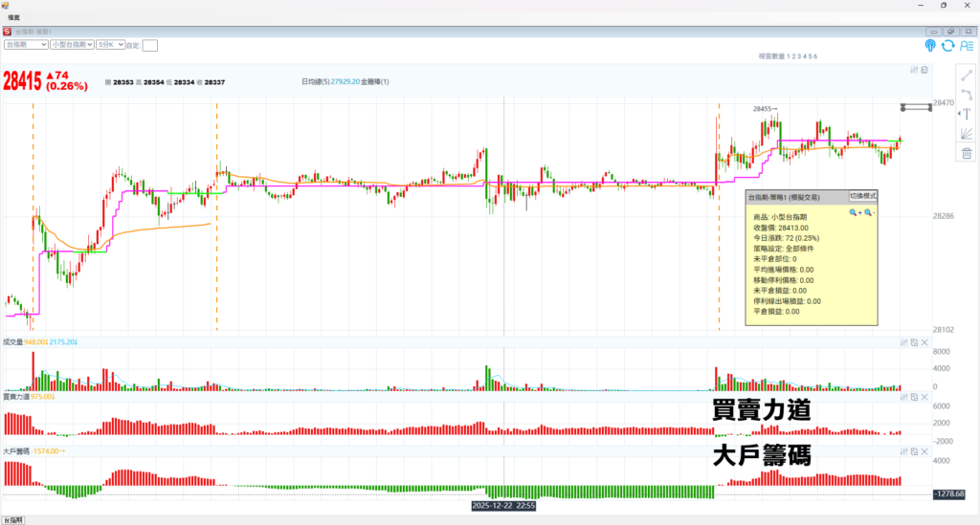Click the trash icon to delete drawings

[x=967, y=153]
